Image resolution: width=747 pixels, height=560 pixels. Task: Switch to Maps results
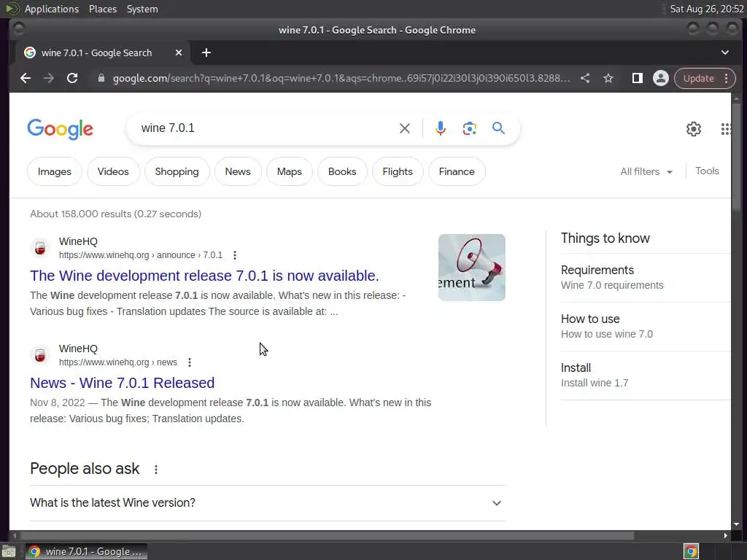pyautogui.click(x=289, y=171)
